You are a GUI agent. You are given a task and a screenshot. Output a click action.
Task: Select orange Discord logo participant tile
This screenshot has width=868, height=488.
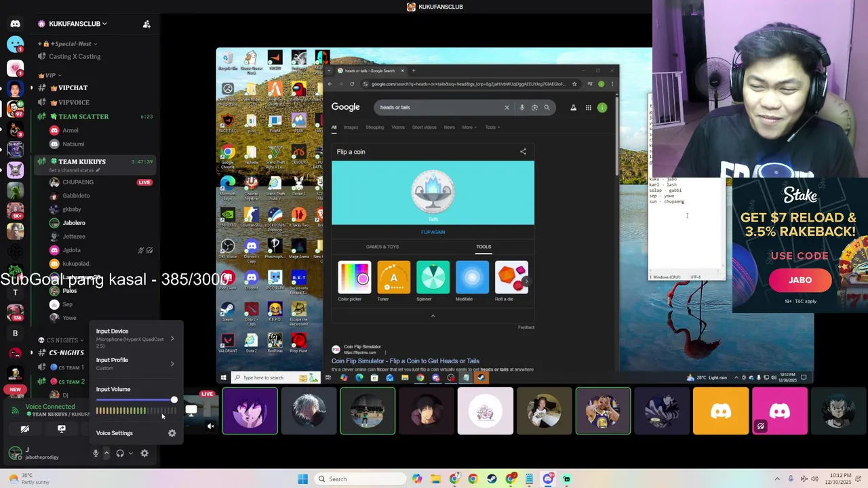[x=721, y=411]
